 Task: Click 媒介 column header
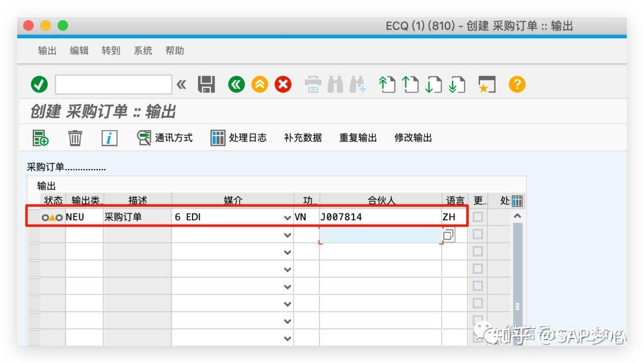coord(233,200)
